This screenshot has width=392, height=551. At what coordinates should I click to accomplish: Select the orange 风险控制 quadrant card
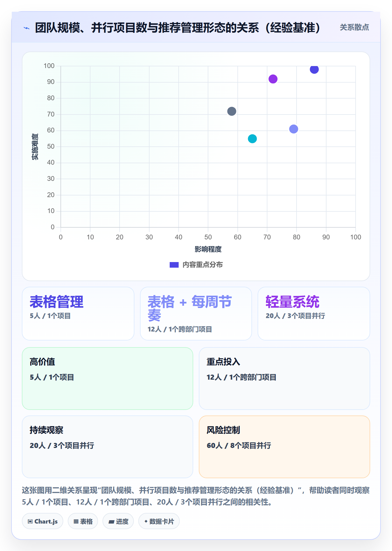point(284,447)
